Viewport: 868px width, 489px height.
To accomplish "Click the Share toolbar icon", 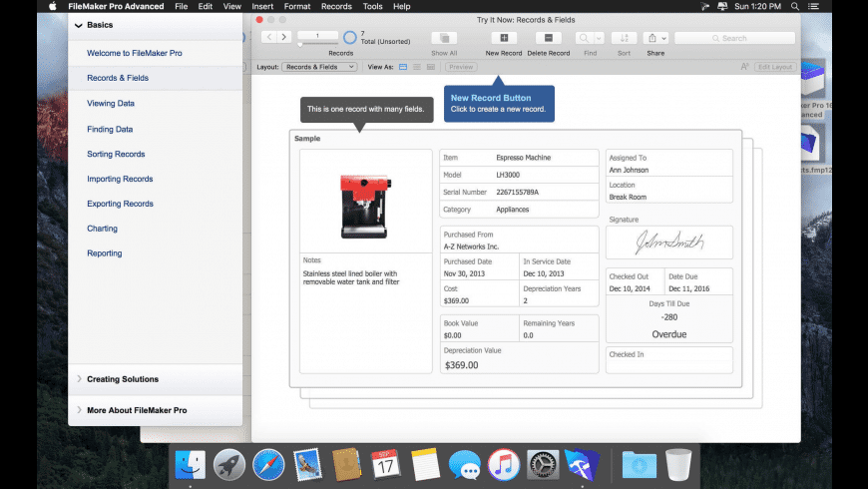I will [652, 38].
